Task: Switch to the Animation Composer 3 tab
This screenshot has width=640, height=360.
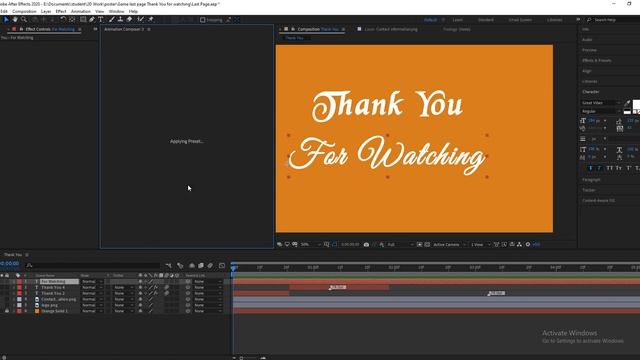Action: coord(124,29)
